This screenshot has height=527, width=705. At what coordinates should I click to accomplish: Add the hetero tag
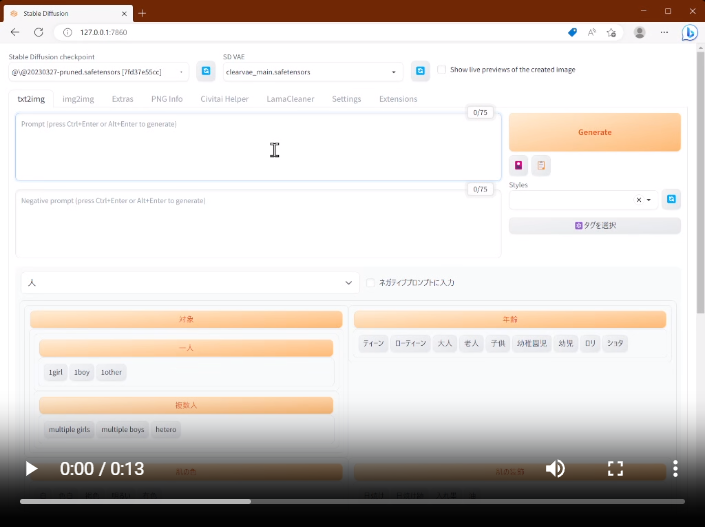coord(166,429)
